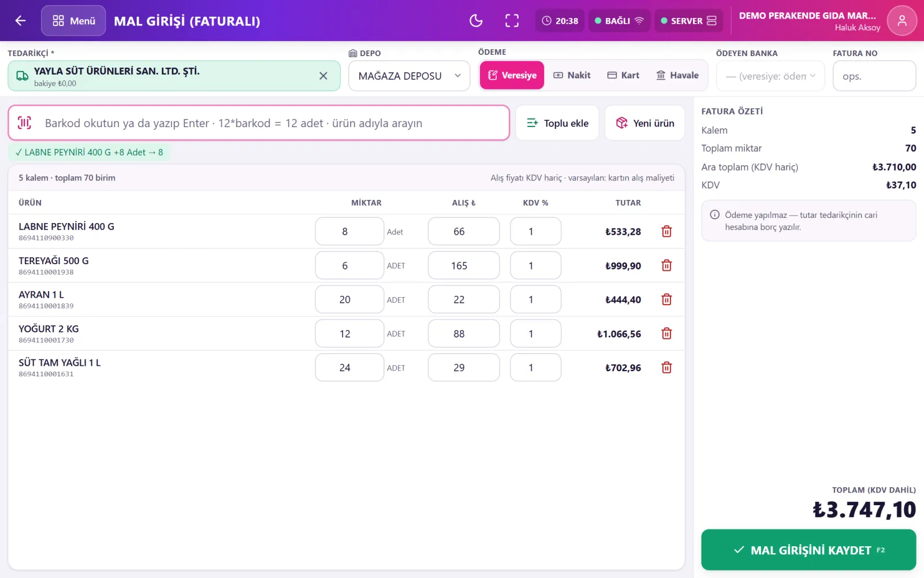Click the LABNE PEYNİRİ +8 Adet notification
Image resolution: width=924 pixels, height=578 pixels.
90,153
